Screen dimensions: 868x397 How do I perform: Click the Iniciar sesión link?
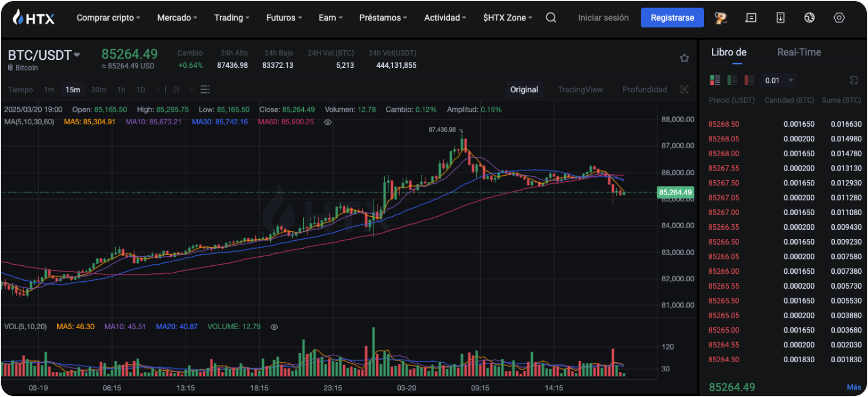[603, 18]
